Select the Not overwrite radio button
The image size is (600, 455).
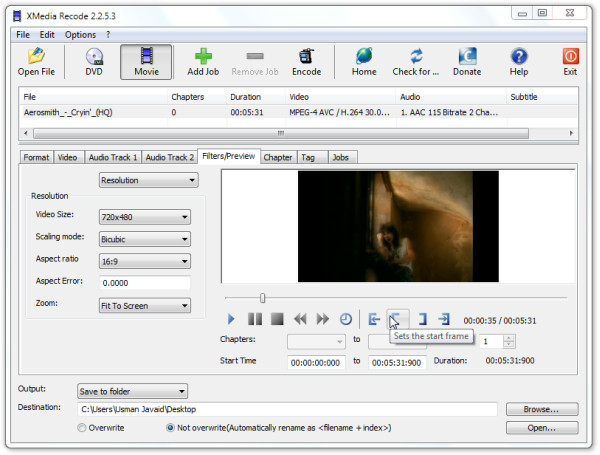pos(170,427)
